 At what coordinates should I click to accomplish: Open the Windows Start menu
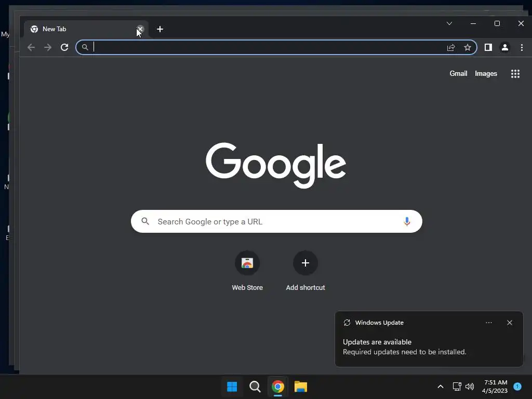tap(232, 387)
